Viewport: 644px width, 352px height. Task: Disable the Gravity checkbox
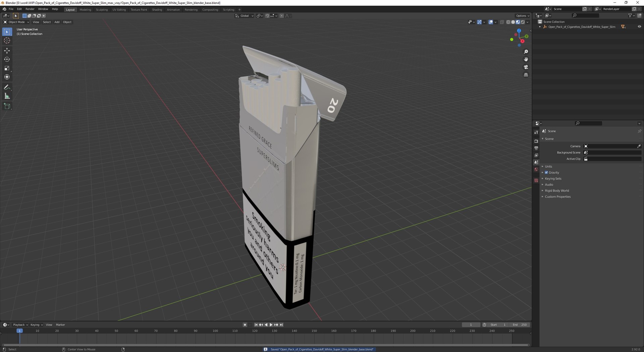pyautogui.click(x=546, y=173)
